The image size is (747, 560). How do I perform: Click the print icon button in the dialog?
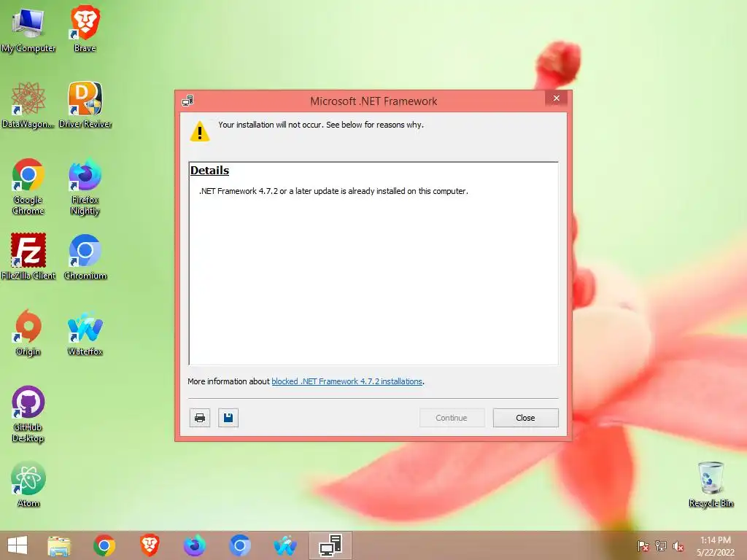pyautogui.click(x=200, y=418)
